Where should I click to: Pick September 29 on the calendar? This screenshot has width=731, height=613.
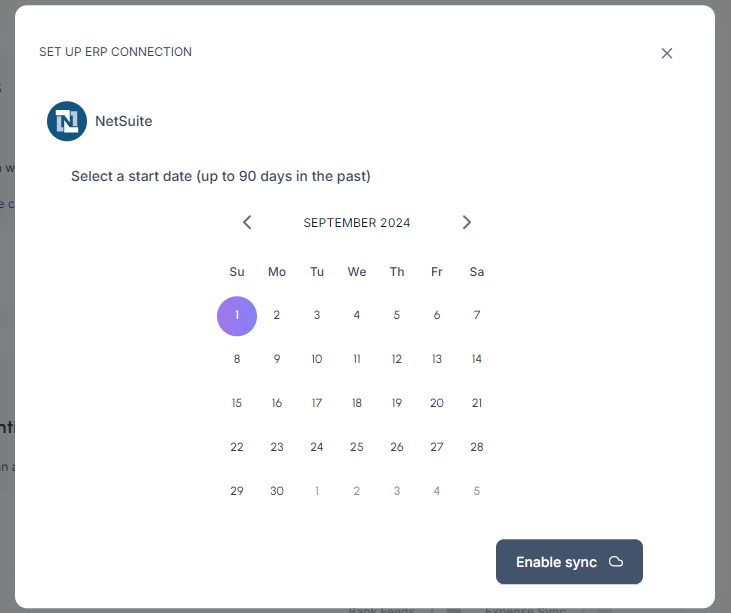pos(237,491)
